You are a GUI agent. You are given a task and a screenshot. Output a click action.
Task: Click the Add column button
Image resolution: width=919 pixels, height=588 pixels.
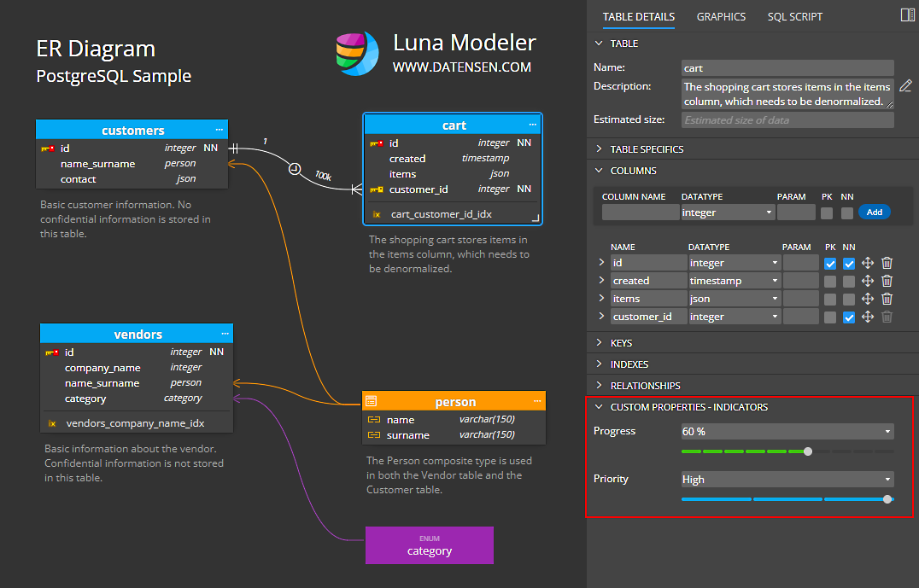coord(874,212)
